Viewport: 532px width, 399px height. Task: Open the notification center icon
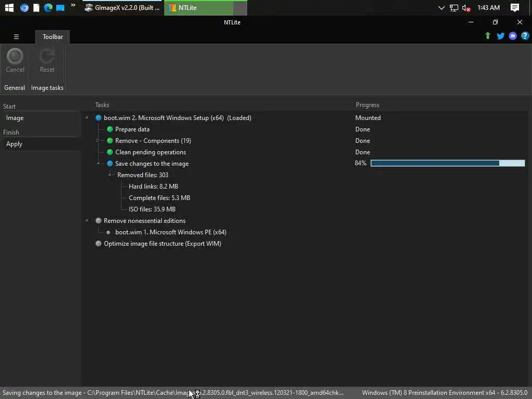pos(515,7)
